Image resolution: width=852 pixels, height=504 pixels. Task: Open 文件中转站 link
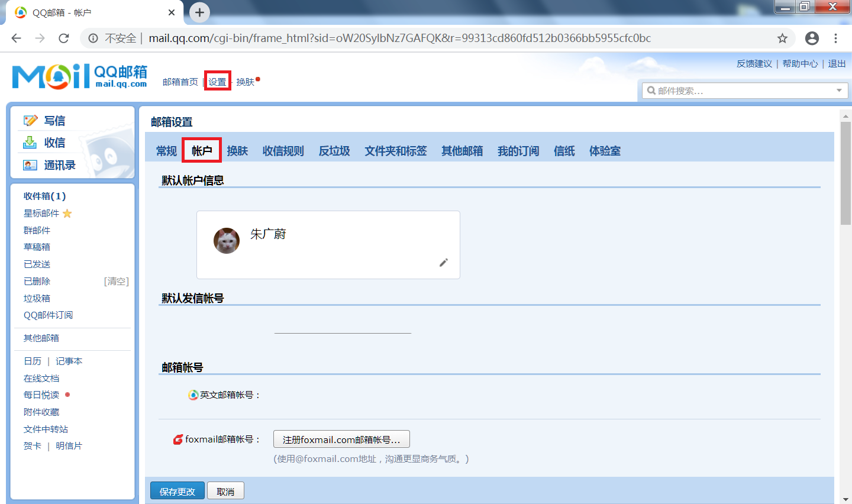click(46, 429)
